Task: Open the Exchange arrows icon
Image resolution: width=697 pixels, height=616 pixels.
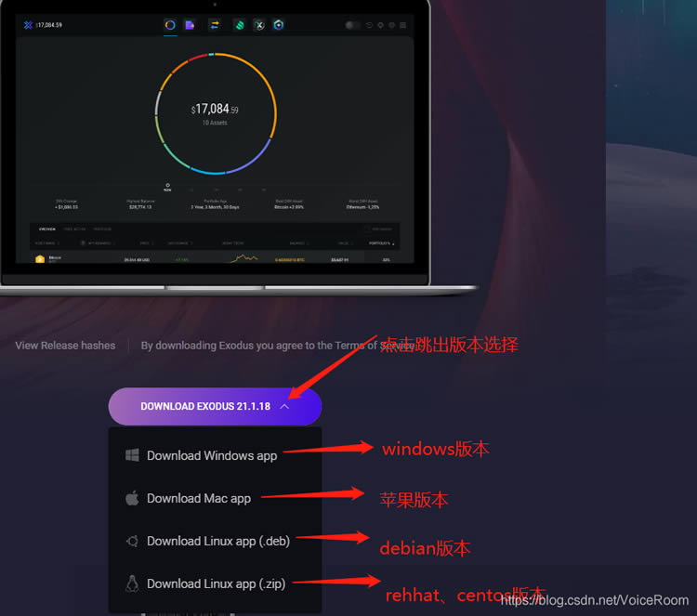Action: 215,25
